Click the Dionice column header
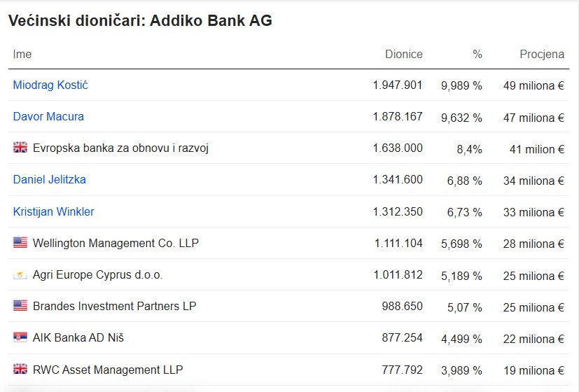579x392 pixels. pyautogui.click(x=403, y=55)
